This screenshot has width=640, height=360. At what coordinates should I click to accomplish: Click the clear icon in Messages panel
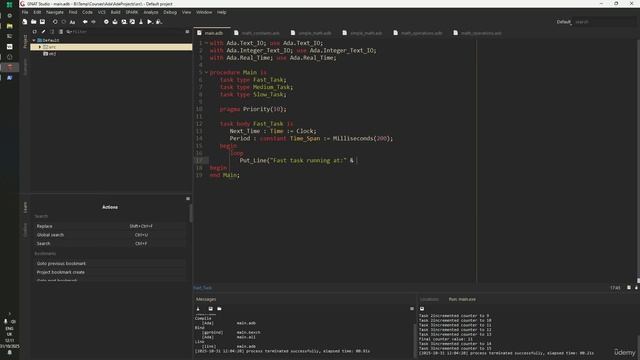click(x=198, y=309)
